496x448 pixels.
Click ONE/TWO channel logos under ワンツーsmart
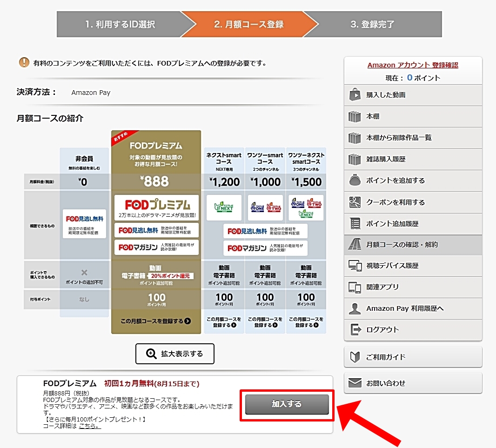pyautogui.click(x=265, y=207)
